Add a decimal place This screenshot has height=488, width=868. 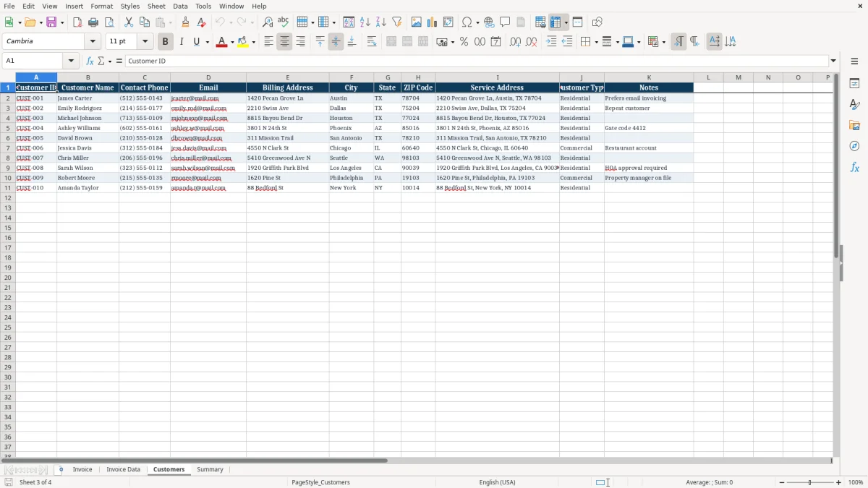tap(515, 42)
